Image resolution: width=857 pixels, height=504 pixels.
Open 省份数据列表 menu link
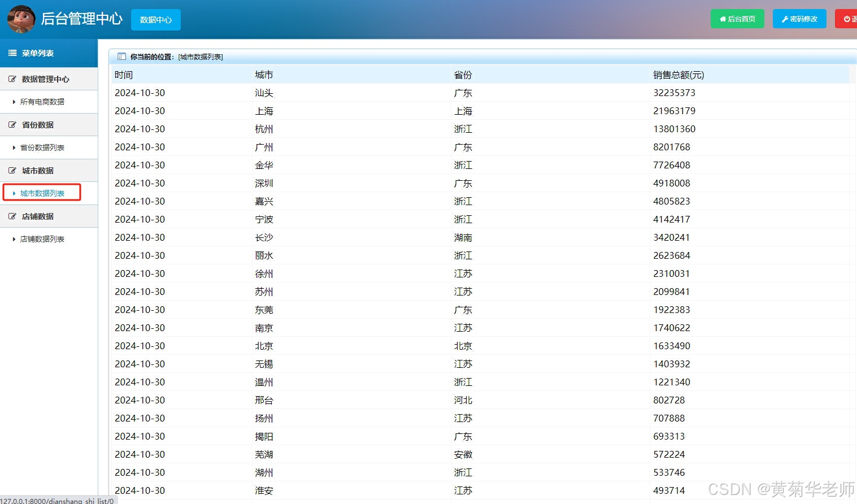tap(42, 147)
